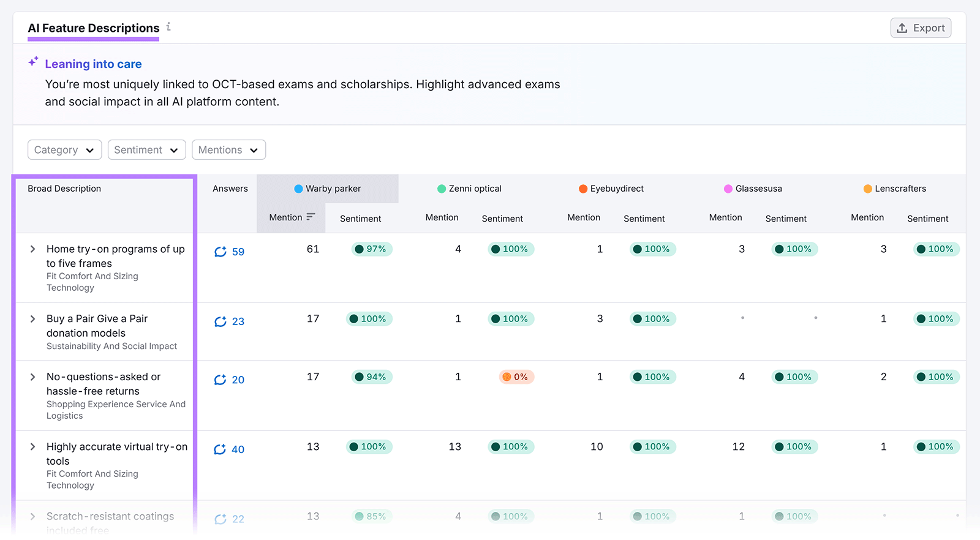Click the Broad Description column header
Screen dimensions: 980x540
pos(64,189)
